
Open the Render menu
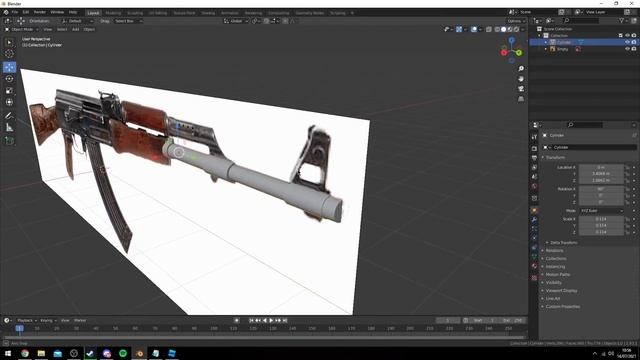click(x=40, y=12)
